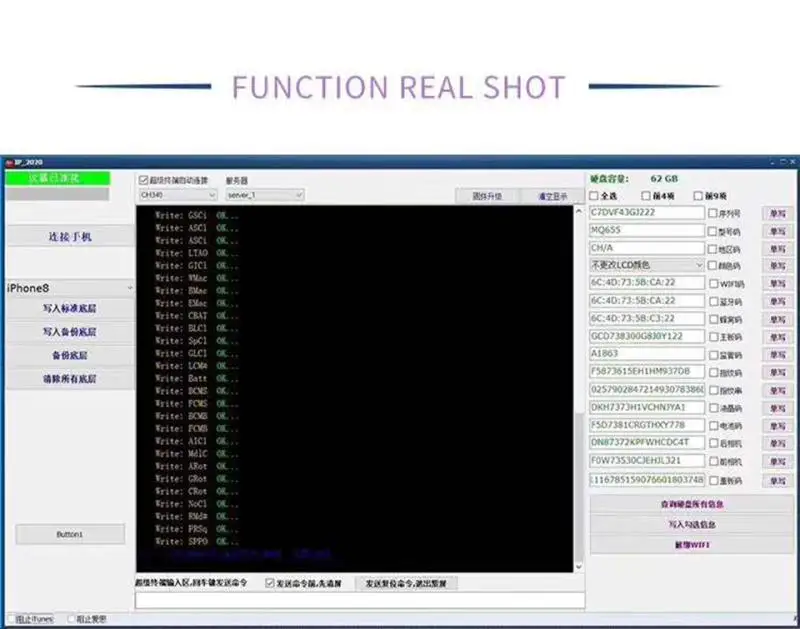The height and width of the screenshot is (629, 800).
Task: Click 单写 button in the DN87372KPFWHCDC4T row
Action: coord(778,443)
